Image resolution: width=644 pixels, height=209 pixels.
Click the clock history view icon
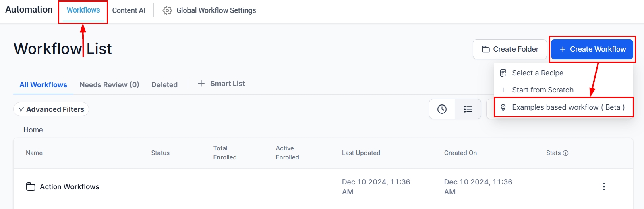(442, 109)
